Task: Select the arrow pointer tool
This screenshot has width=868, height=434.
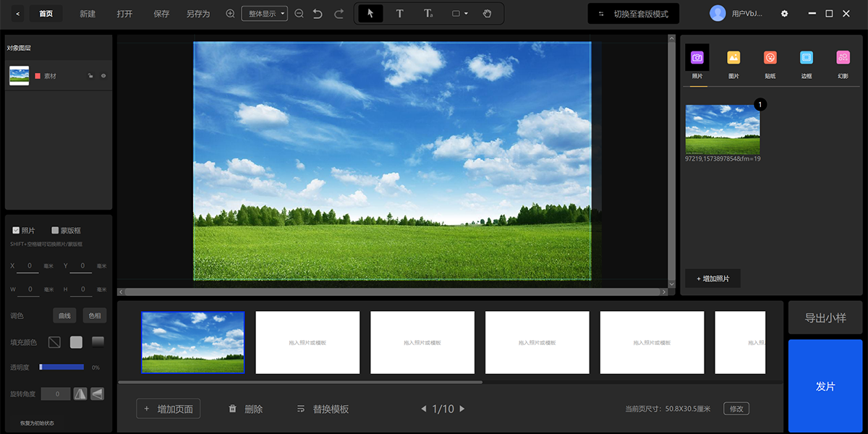Action: pyautogui.click(x=370, y=14)
